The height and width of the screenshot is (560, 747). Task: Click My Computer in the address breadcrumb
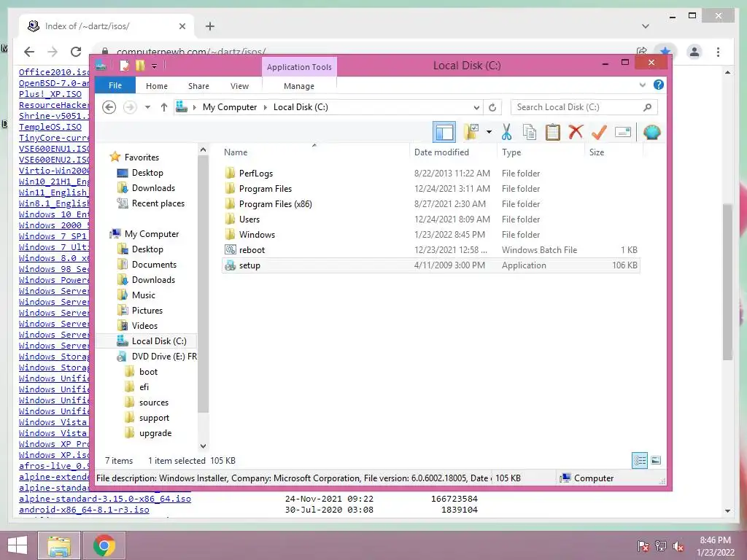230,107
